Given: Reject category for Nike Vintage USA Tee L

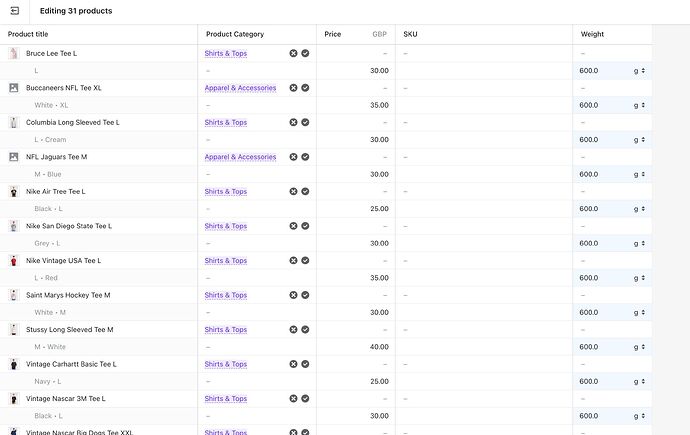Looking at the screenshot, I should pos(294,260).
